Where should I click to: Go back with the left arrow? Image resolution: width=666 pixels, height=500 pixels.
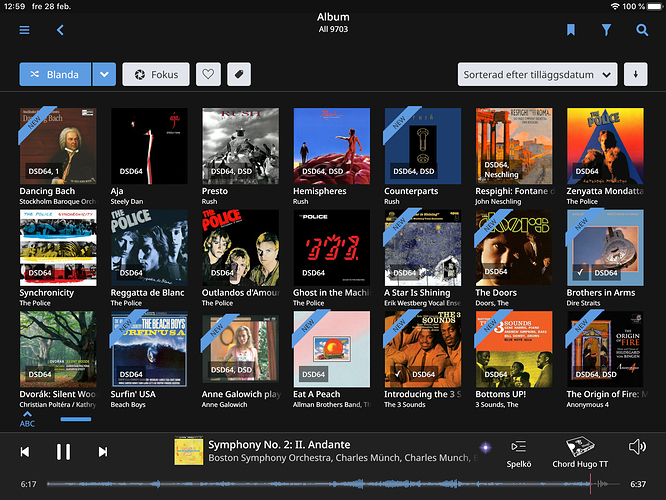point(60,30)
